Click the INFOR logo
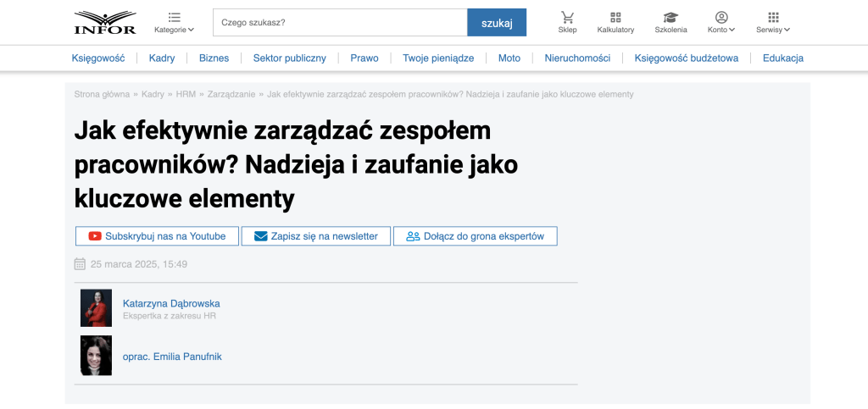868x409 pixels. click(104, 22)
